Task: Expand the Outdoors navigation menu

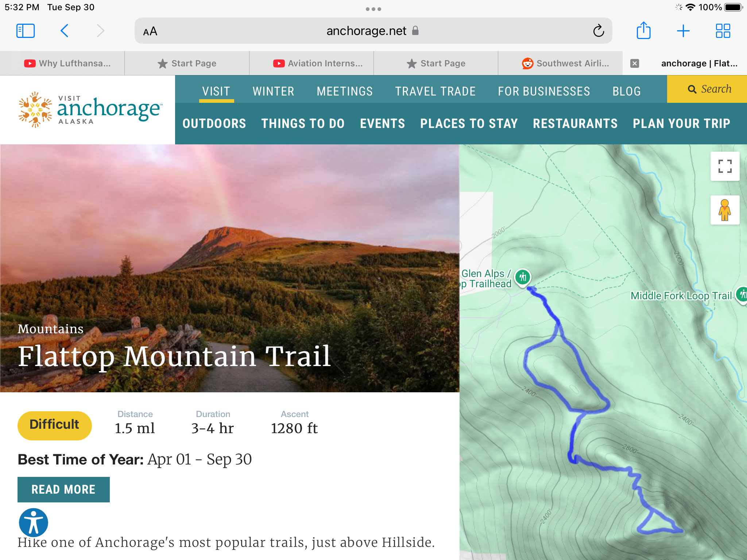Action: [x=214, y=124]
